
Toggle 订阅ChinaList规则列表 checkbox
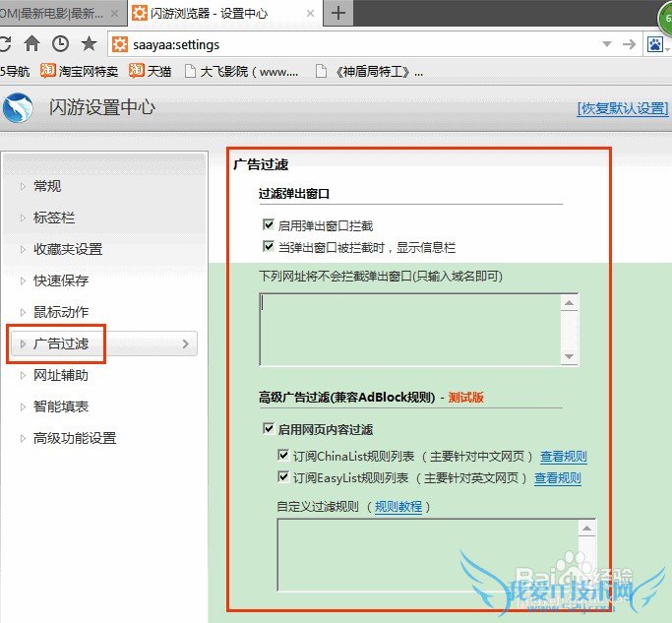(x=283, y=455)
